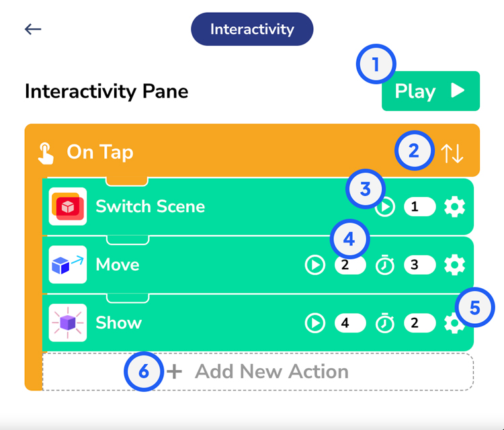Preview the Move action
Screen dimensions: 504x430
tap(314, 265)
